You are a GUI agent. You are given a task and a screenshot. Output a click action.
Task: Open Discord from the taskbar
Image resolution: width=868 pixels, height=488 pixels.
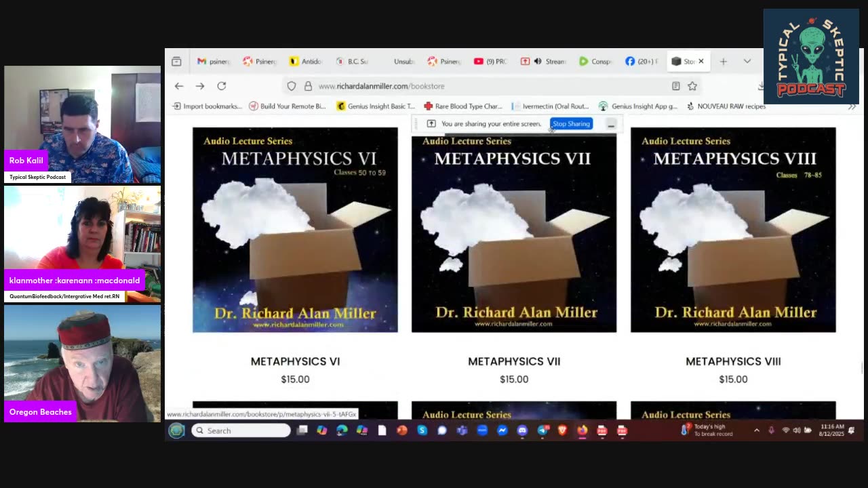point(522,430)
